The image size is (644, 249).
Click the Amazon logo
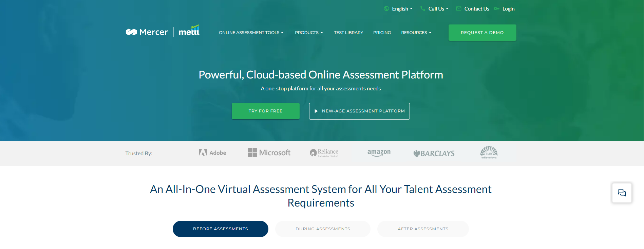[x=379, y=153]
